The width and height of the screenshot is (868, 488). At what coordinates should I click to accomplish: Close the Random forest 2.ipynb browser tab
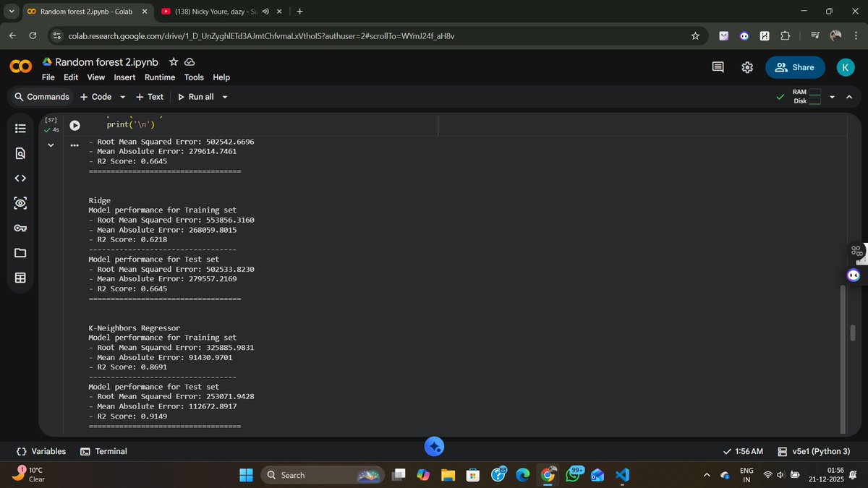(x=145, y=12)
